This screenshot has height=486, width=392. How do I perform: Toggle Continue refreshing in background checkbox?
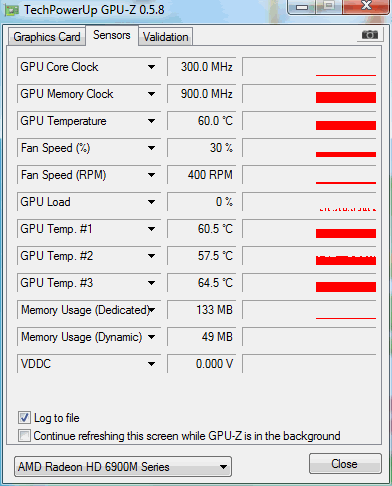pyautogui.click(x=24, y=436)
